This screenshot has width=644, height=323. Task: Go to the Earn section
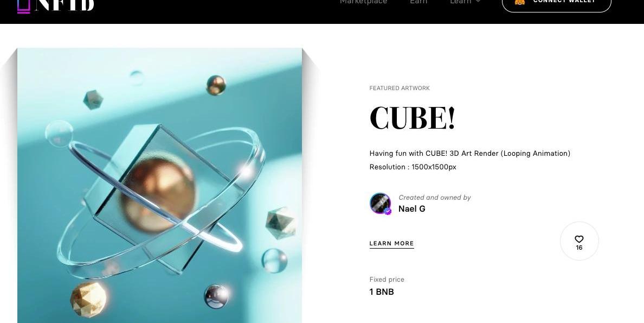pos(418,2)
